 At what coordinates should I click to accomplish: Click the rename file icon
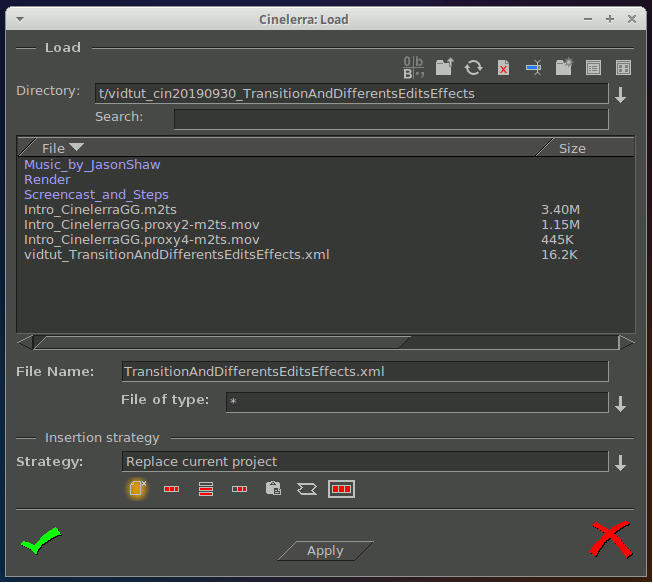[x=534, y=68]
